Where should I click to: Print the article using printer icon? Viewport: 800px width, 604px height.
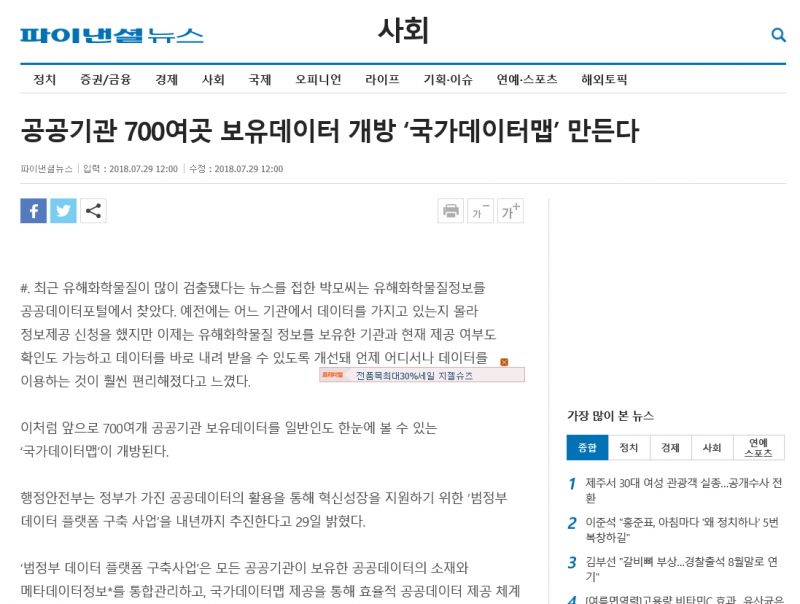point(451,211)
